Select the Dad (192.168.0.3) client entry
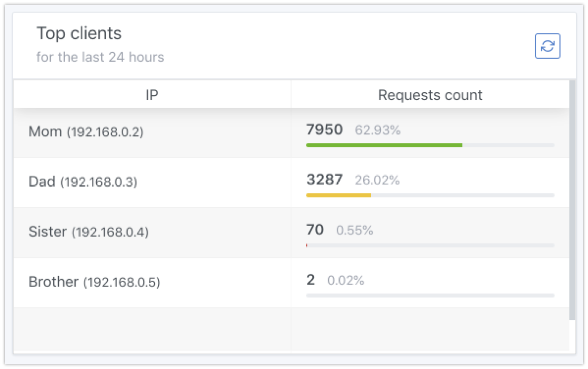Screen dimensions: 588x369 tap(83, 182)
